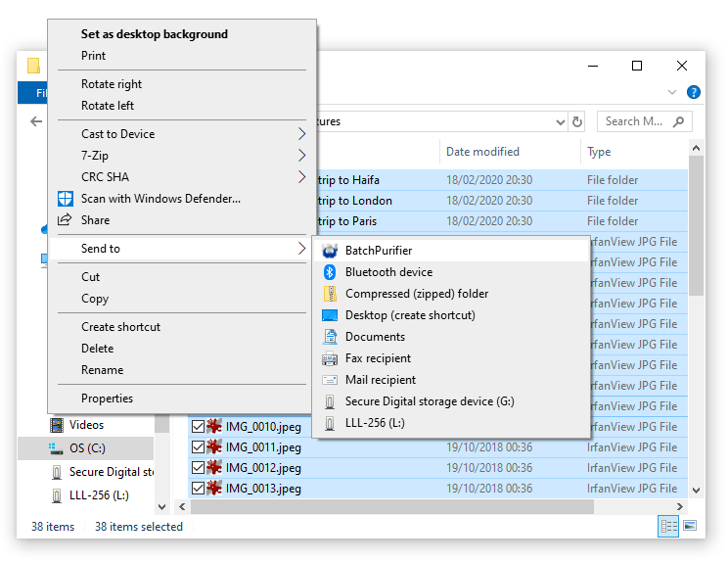Screen dimensions: 728x563
Task: Click the search magnifier icon
Action: point(678,121)
